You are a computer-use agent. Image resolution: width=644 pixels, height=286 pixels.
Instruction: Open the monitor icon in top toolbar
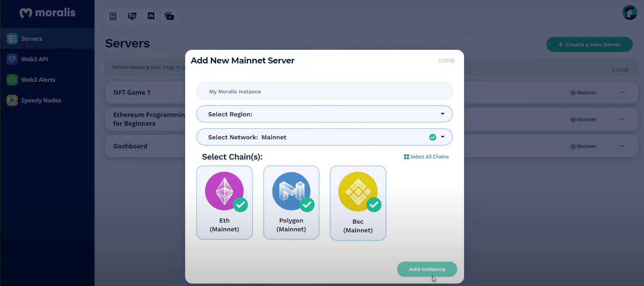[x=132, y=16]
